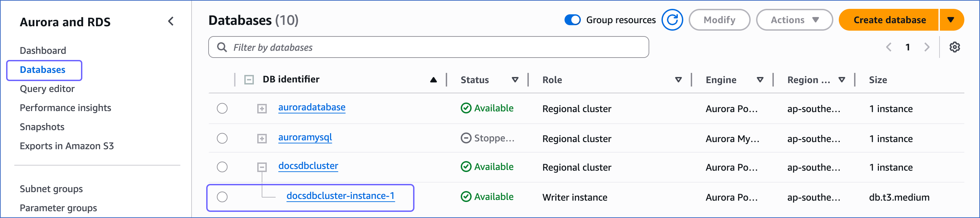Click the DB identifier column header
This screenshot has height=218, width=980.
click(291, 79)
